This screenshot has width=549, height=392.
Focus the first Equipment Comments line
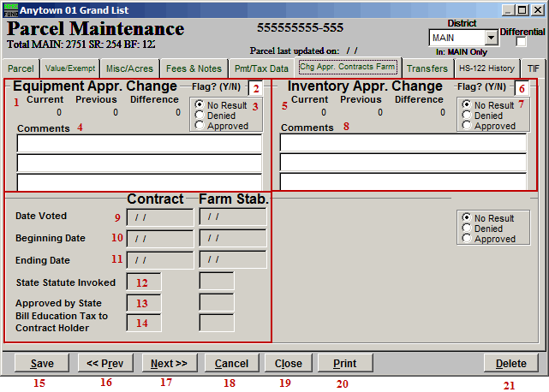pos(140,143)
